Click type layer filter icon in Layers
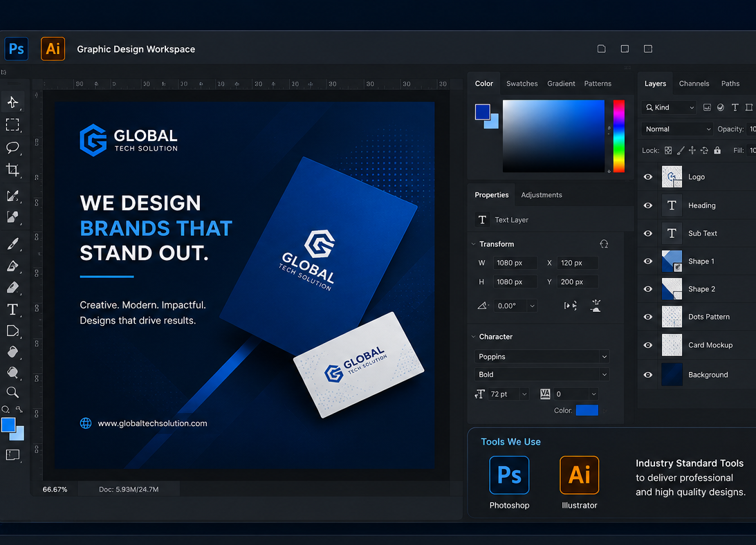The height and width of the screenshot is (545, 756). point(735,108)
